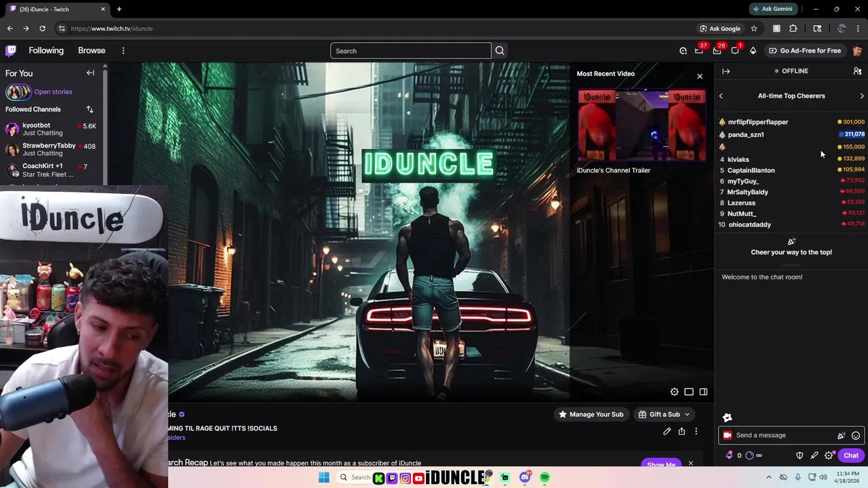868x488 pixels.
Task: Click the sword moderator icon
Action: tap(814, 455)
